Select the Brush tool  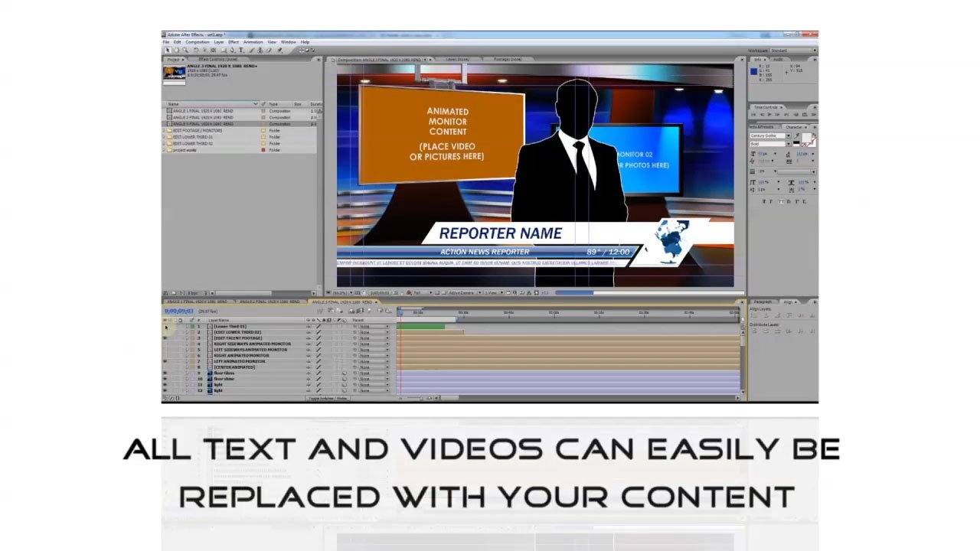coord(252,50)
